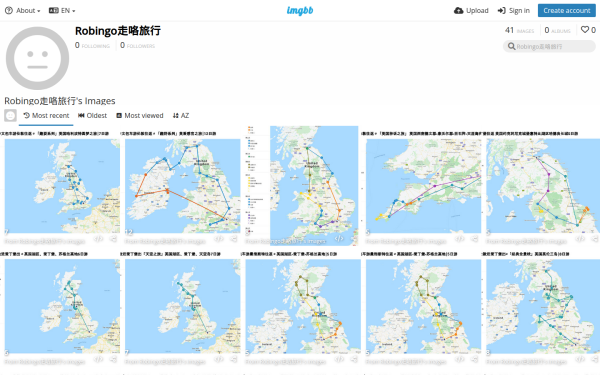Image resolution: width=600 pixels, height=375 pixels.
Task: View the 0 Followers list
Action: 137,46
